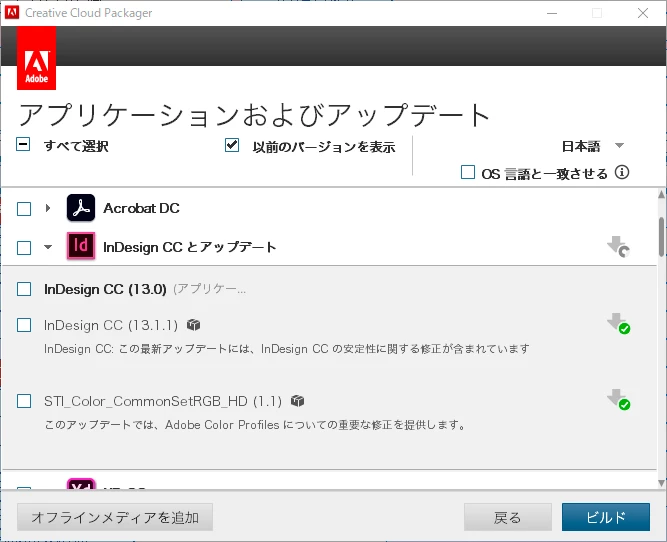Select the Acrobat DC label text
The image size is (667, 542).
pyautogui.click(x=141, y=208)
